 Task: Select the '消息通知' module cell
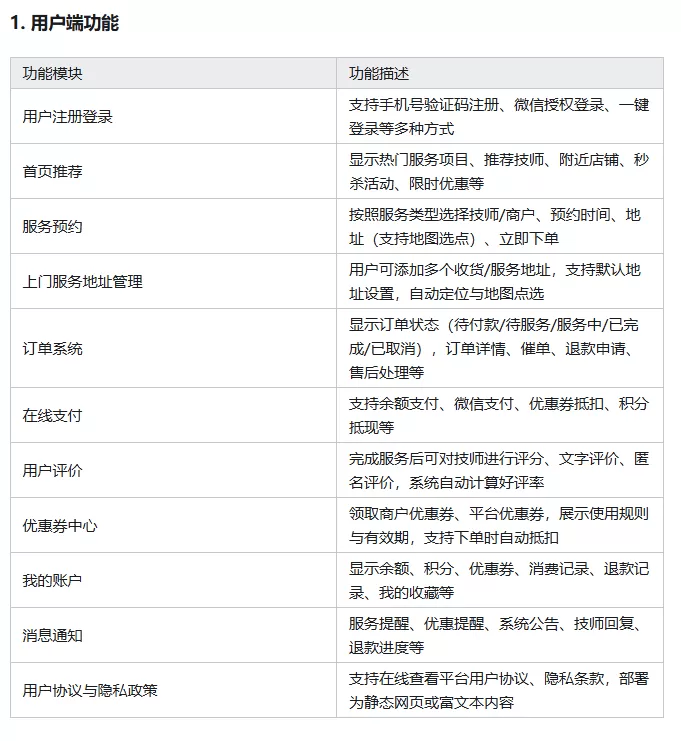coord(52,635)
